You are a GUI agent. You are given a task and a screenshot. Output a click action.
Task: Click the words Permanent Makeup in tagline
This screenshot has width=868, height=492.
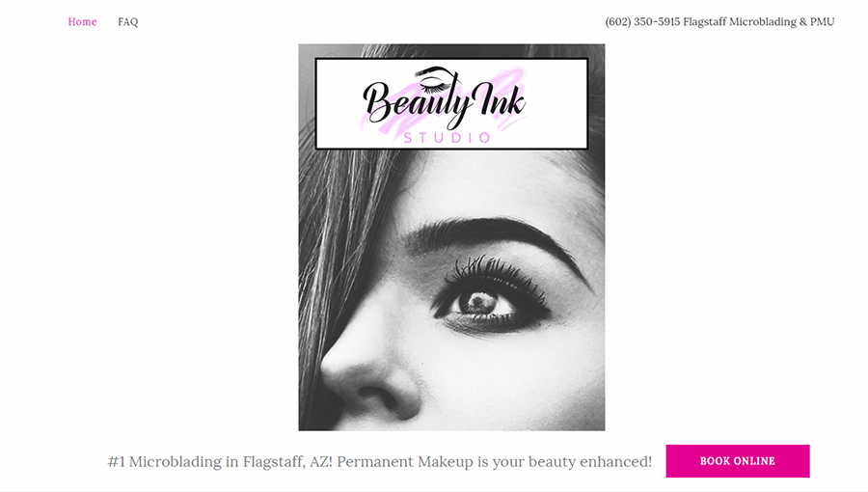(x=405, y=461)
